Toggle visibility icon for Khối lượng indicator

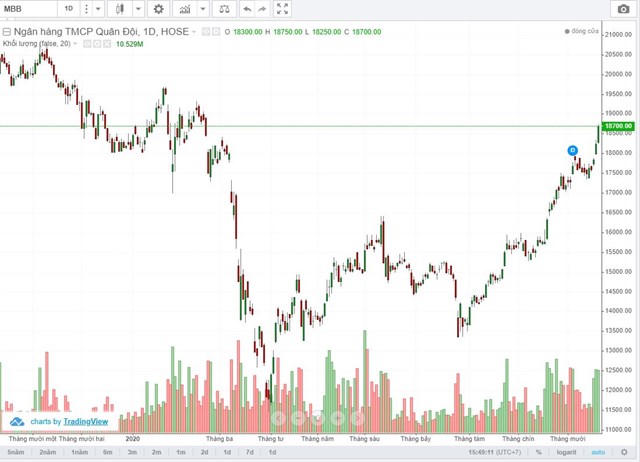87,44
